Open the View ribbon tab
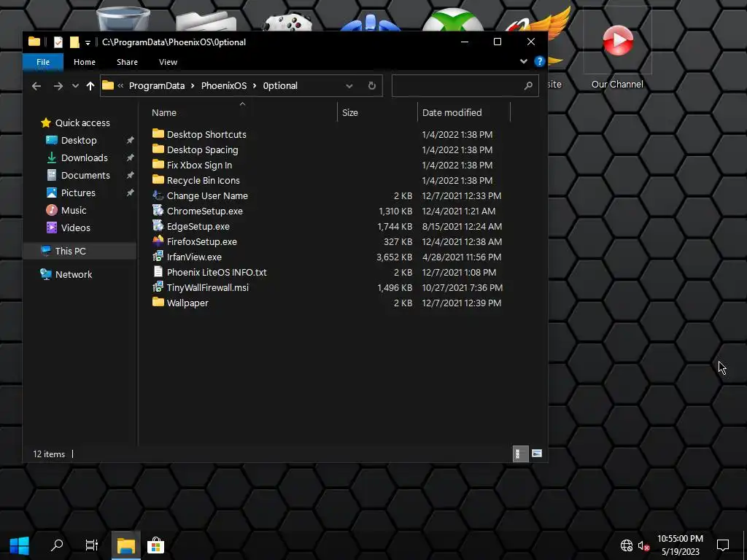Image resolution: width=747 pixels, height=560 pixels. (x=168, y=62)
